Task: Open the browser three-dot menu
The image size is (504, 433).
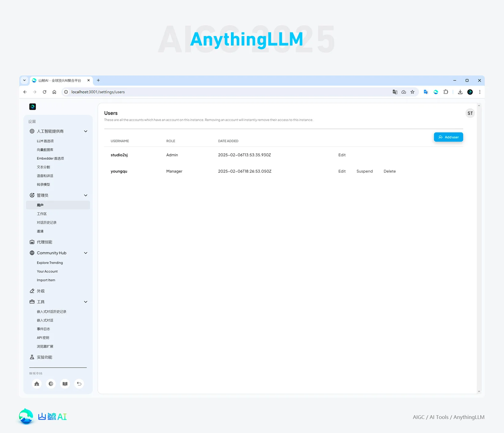Action: 480,92
